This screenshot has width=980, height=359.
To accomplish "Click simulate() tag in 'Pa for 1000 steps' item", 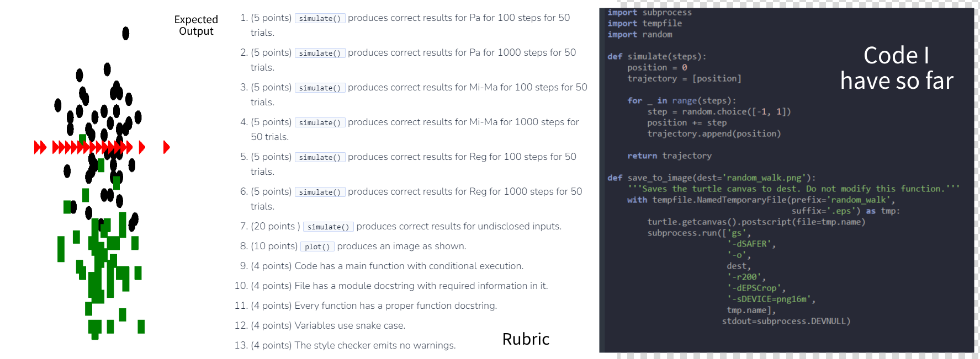I will (320, 53).
